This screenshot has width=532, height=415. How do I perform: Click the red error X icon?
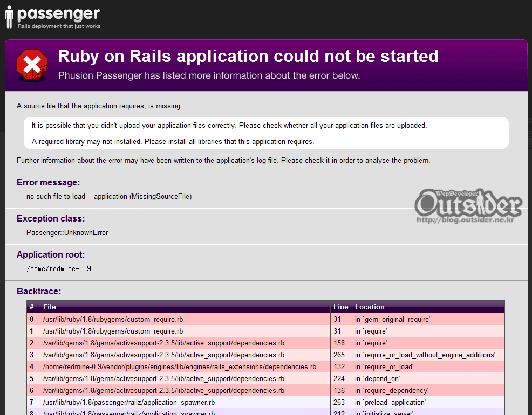point(32,65)
